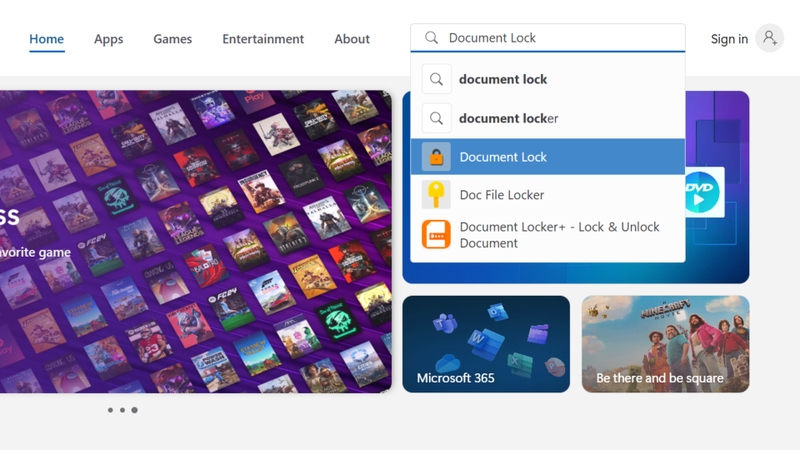
Task: Open the purple game covers banner
Action: (x=196, y=242)
